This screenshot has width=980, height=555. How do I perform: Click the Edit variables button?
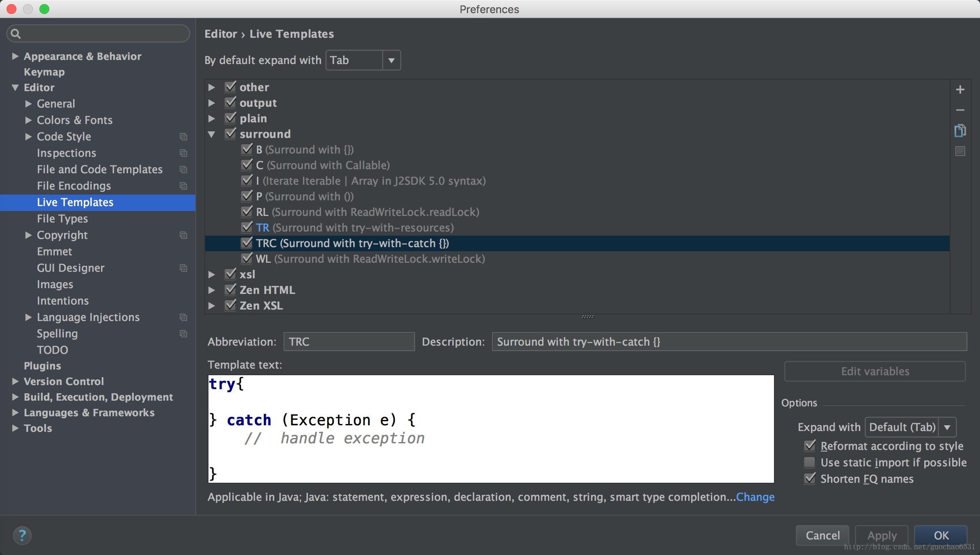pyautogui.click(x=875, y=371)
